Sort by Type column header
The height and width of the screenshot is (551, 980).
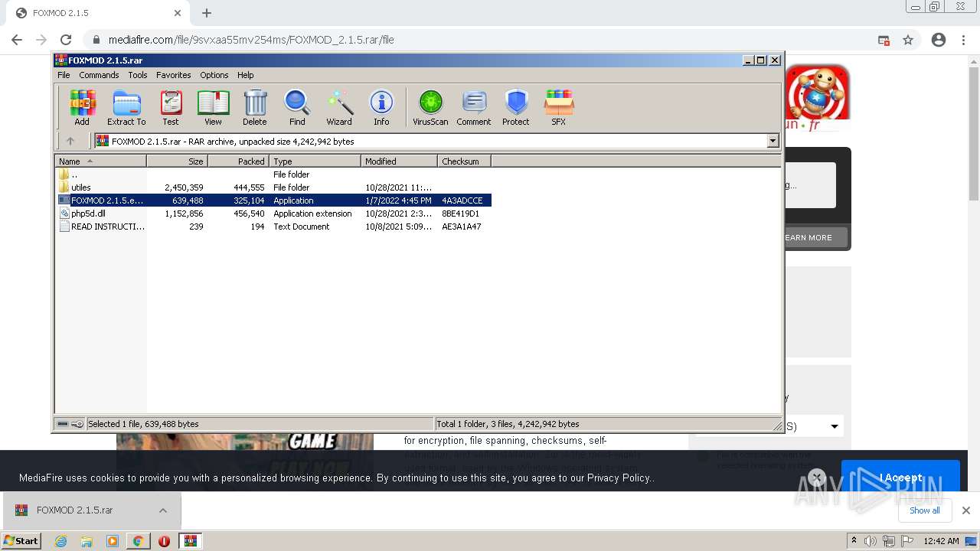pyautogui.click(x=315, y=161)
